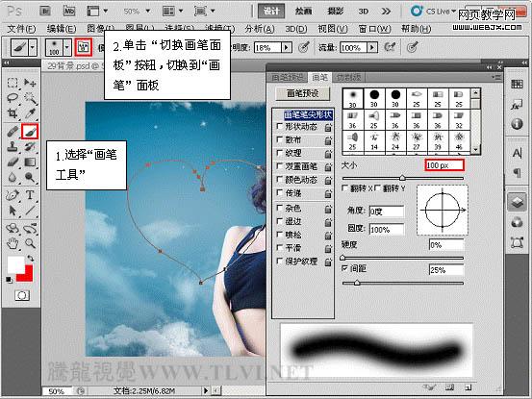Select the Brush tool in toolbox
The width and height of the screenshot is (532, 399).
point(30,131)
